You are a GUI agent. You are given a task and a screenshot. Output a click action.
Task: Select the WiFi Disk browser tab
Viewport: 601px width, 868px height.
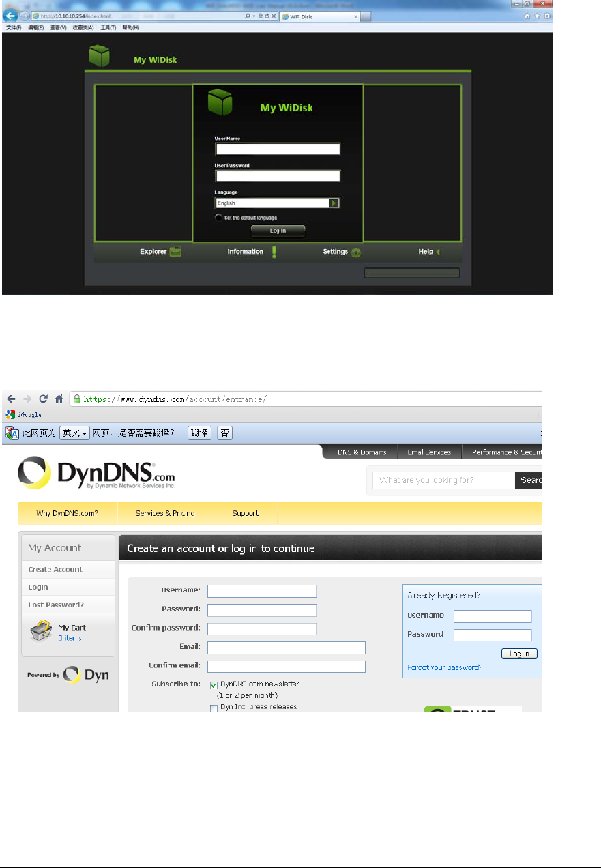point(319,16)
